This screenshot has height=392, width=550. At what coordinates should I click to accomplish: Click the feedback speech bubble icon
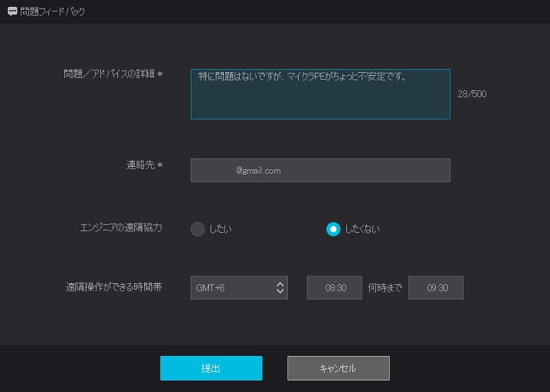click(x=12, y=11)
